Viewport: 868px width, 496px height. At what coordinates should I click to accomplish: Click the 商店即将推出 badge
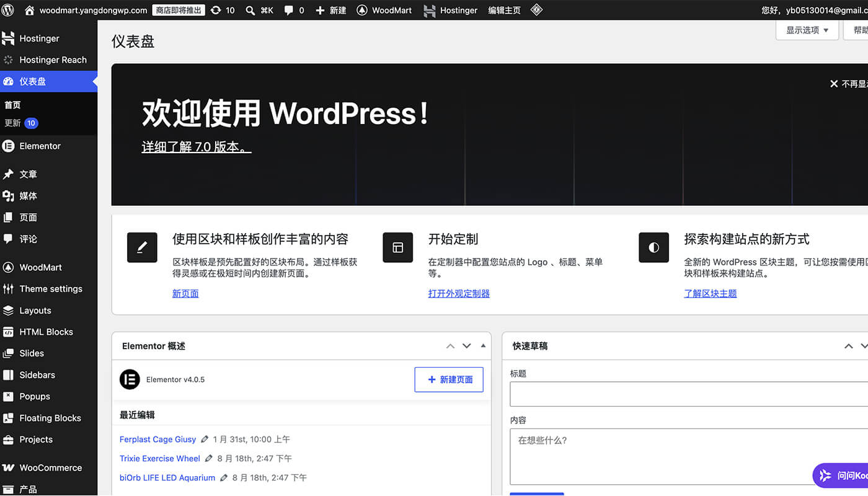coord(179,10)
